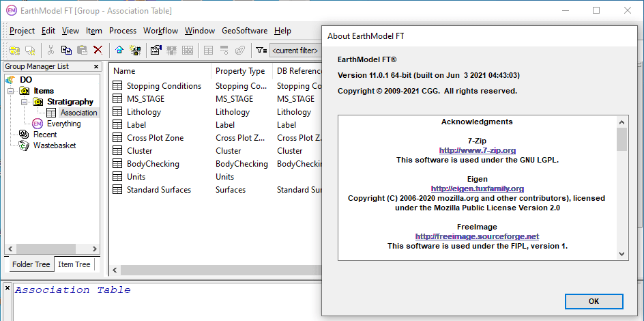Sort by the Name column header

coord(160,71)
